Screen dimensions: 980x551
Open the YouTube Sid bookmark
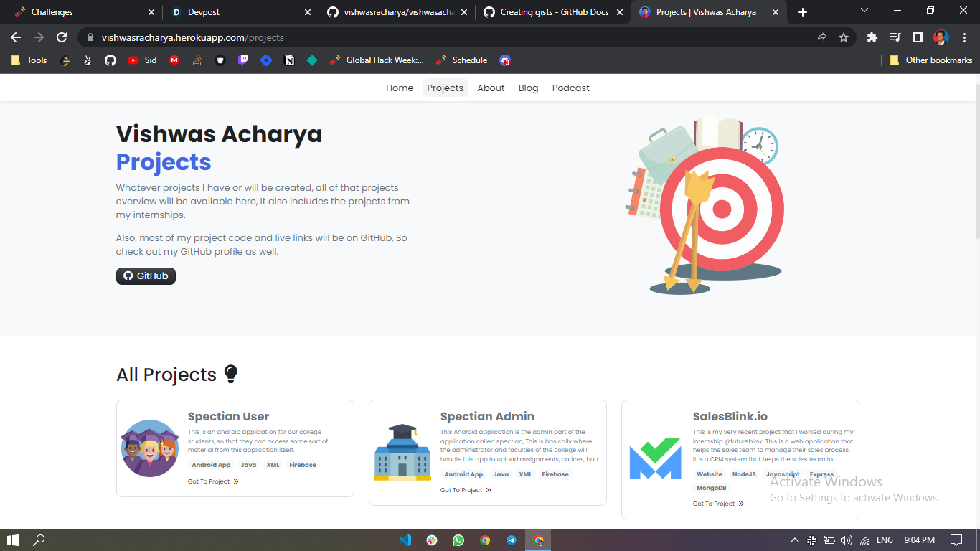[142, 60]
